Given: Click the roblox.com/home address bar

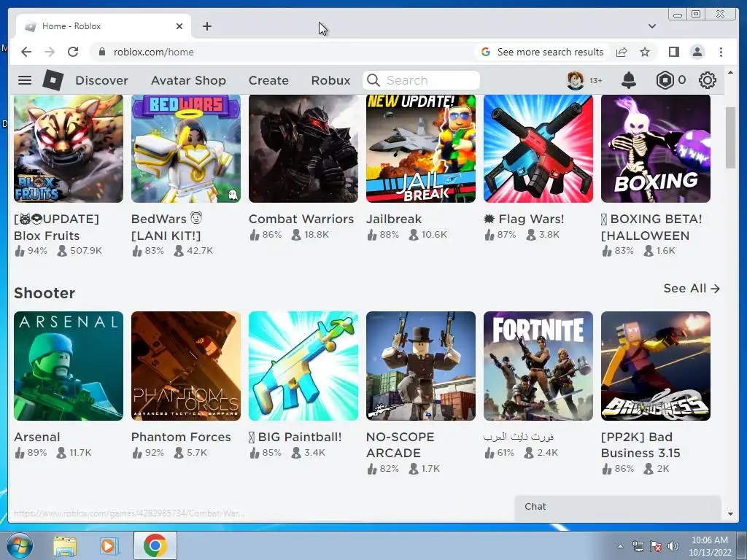Looking at the screenshot, I should tap(153, 52).
